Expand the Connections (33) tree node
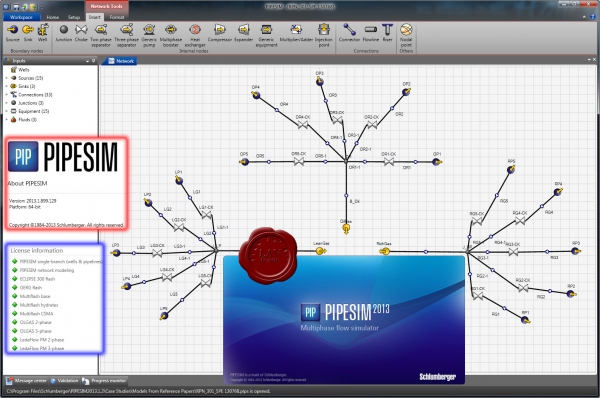The width and height of the screenshot is (600, 398). 6,95
